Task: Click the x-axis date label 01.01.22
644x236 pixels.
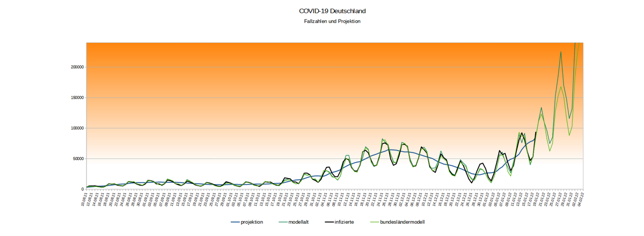Action: point(486,200)
